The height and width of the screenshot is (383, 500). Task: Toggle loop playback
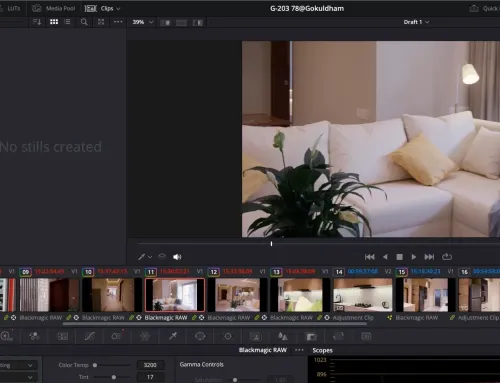click(447, 257)
